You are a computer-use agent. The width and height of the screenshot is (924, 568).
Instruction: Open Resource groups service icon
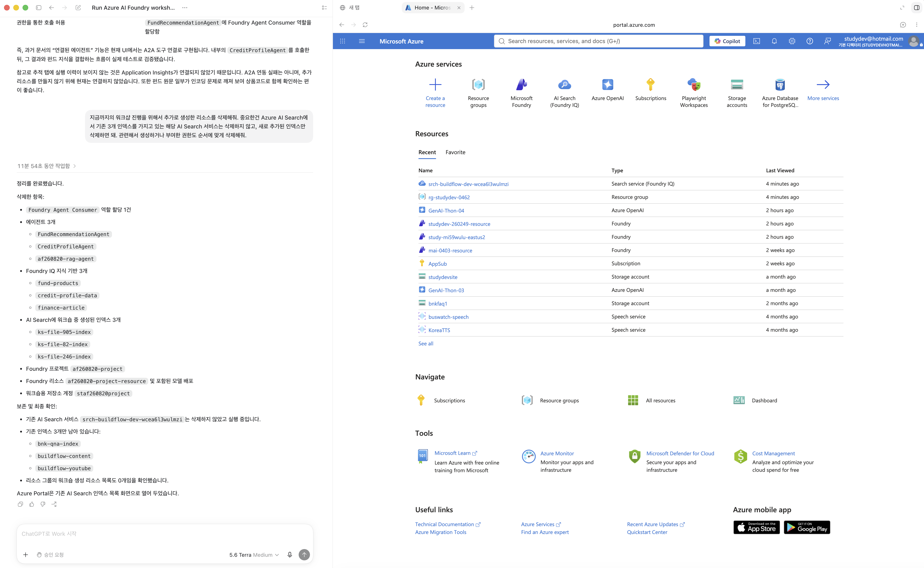point(478,85)
